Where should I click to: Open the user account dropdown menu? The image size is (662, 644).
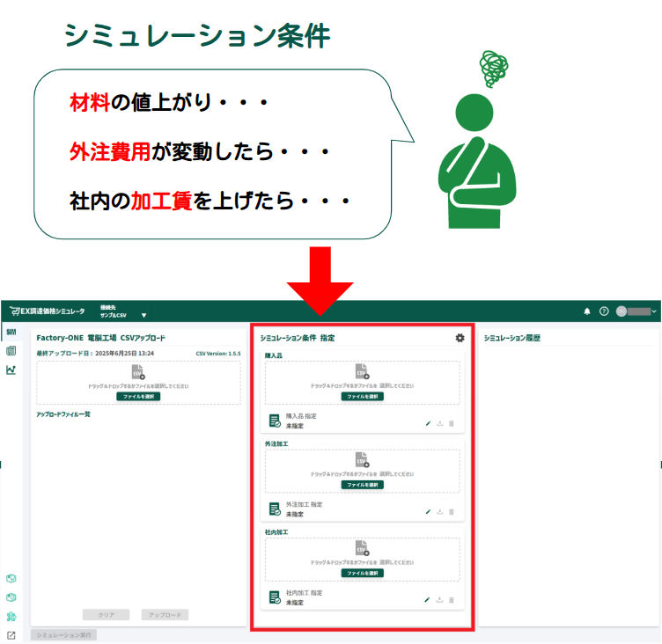click(x=637, y=311)
